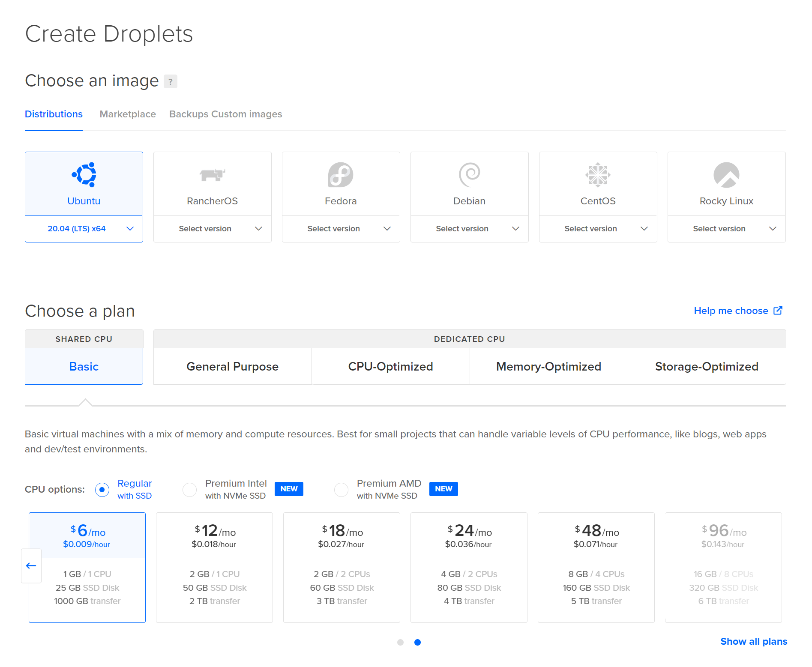Open Fedora Select version dropdown
The image size is (812, 667).
(x=341, y=229)
